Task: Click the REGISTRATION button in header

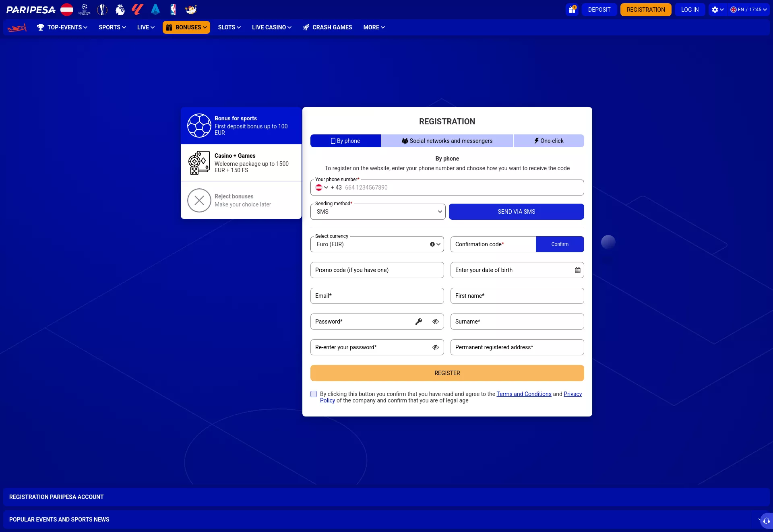Action: click(646, 10)
